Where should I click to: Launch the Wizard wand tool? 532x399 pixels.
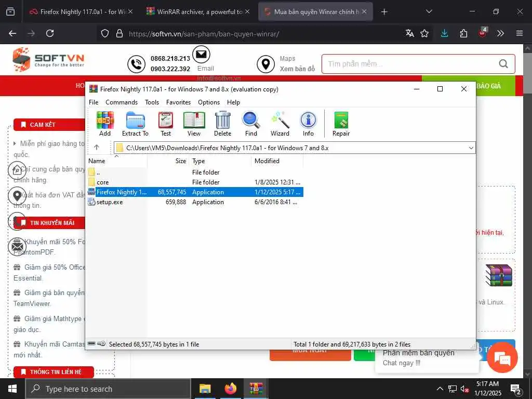(x=280, y=124)
